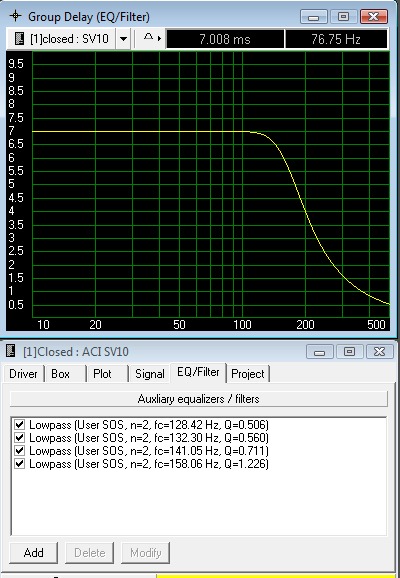Minimize the Closed : ACI SV10 window
400x578 pixels.
[319, 352]
